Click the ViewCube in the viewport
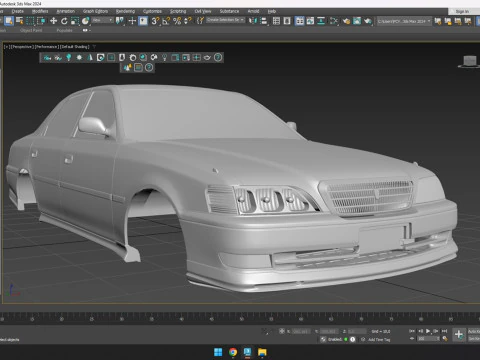The height and width of the screenshot is (360, 480). pyautogui.click(x=470, y=61)
